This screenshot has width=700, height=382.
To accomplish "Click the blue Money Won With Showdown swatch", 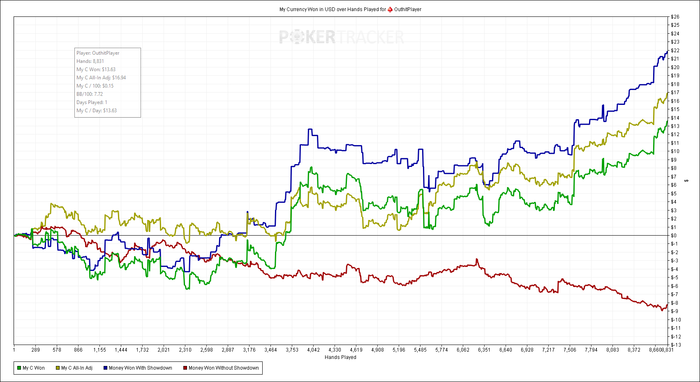I will pos(105,368).
